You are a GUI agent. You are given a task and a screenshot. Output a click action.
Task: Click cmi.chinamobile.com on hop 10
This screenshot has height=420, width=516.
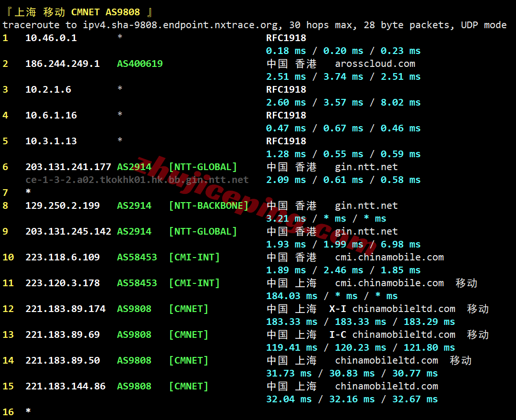point(389,257)
